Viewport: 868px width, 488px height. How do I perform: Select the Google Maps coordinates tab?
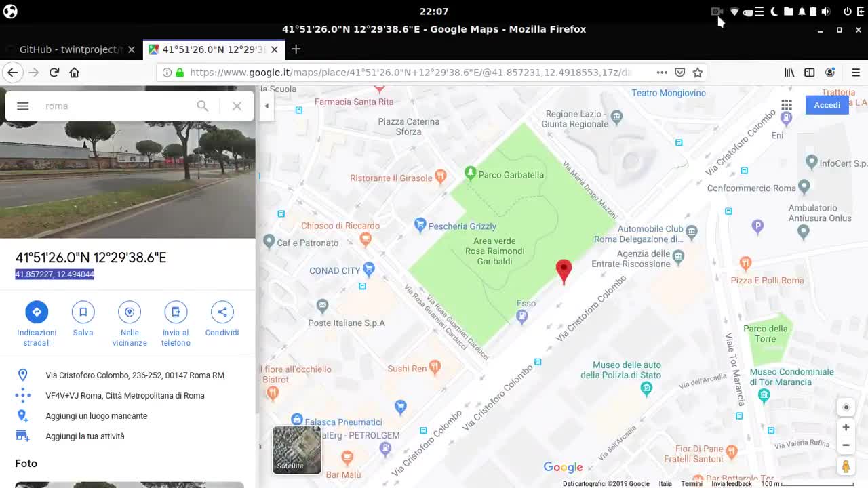tap(213, 49)
